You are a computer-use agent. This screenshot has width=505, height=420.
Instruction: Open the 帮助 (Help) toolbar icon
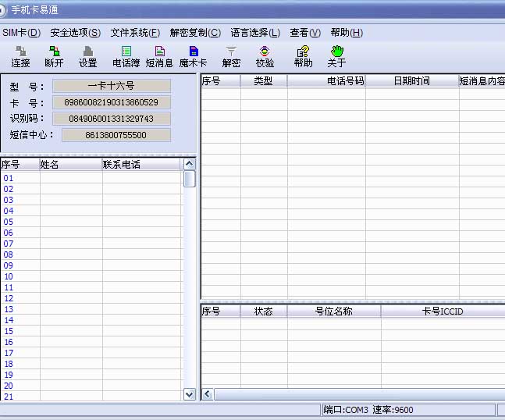pyautogui.click(x=303, y=57)
